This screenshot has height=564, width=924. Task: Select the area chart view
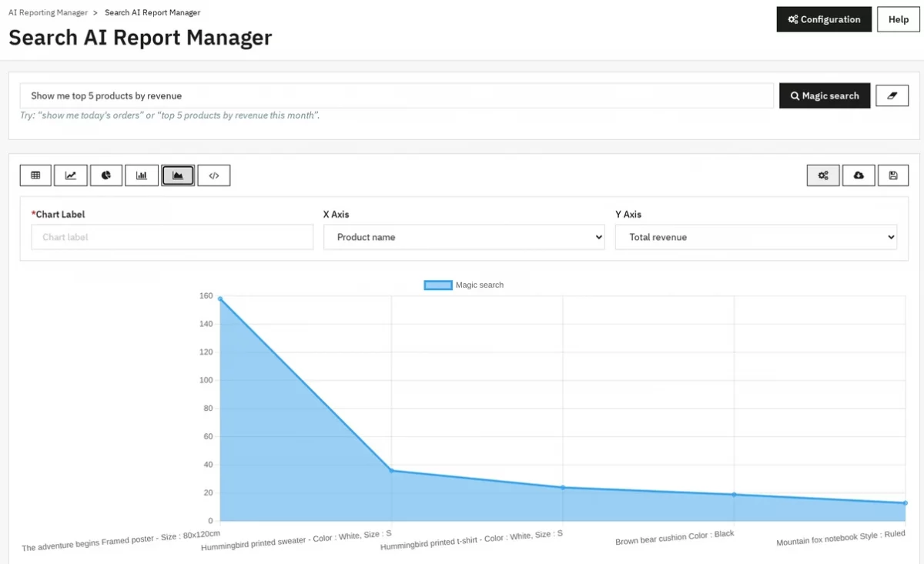(x=178, y=175)
